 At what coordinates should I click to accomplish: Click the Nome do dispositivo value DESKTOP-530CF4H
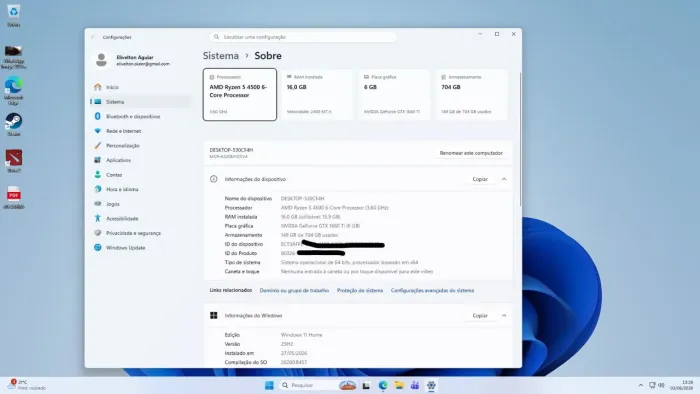302,199
